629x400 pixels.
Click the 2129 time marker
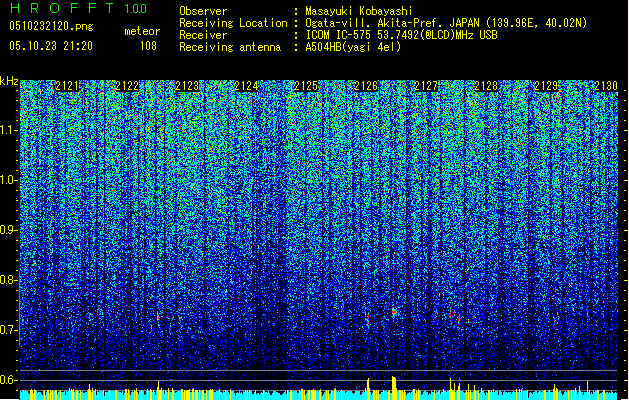[546, 86]
